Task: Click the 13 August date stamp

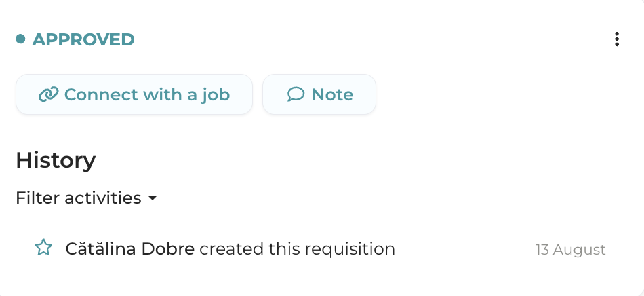Action: tap(570, 249)
